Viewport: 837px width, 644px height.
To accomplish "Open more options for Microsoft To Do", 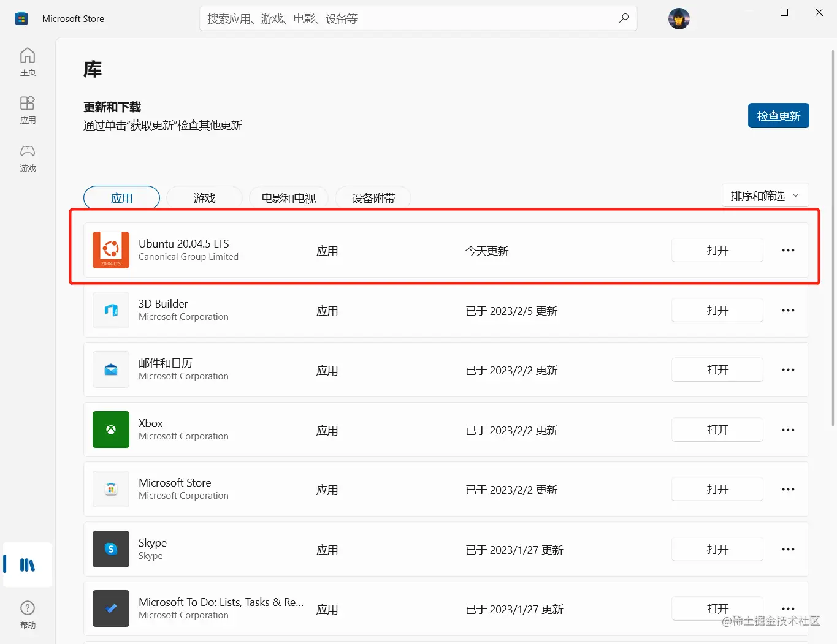I will (788, 608).
